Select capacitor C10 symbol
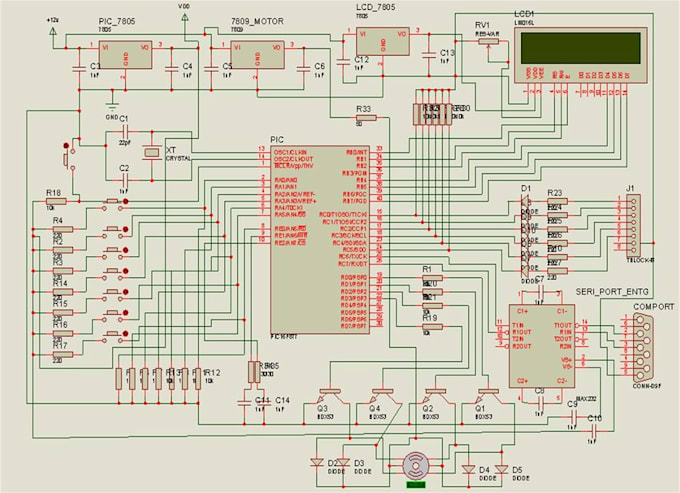This screenshot has height=493, width=680. (x=594, y=431)
